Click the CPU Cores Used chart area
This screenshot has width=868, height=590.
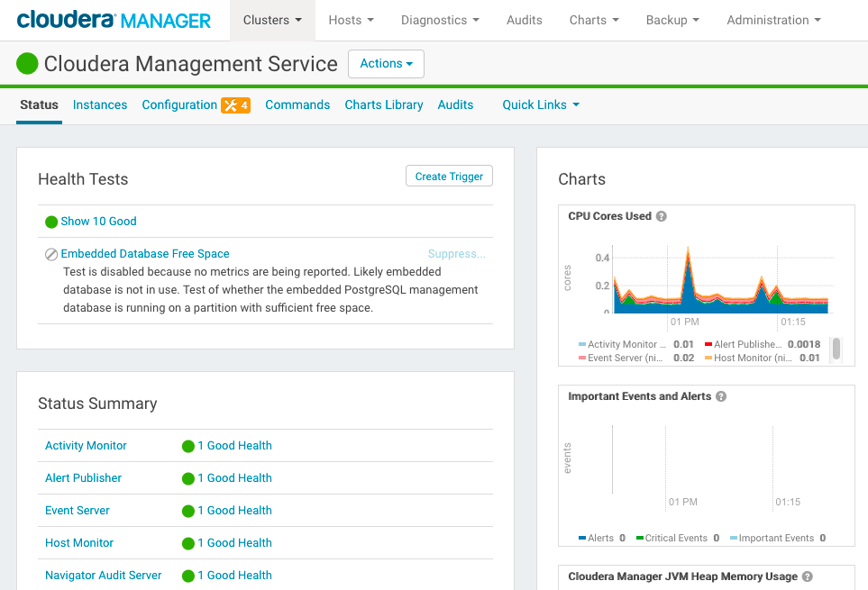coord(722,279)
